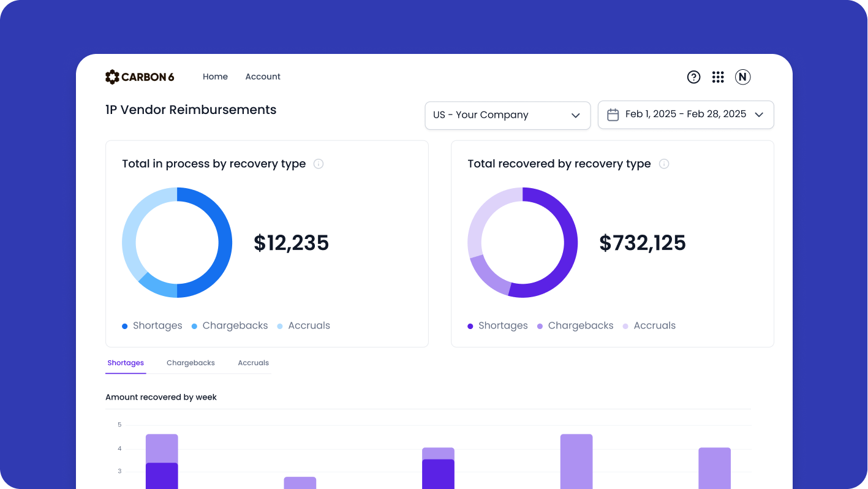Expand the US - Your Company dropdown
Viewport: 868px width, 489px height.
click(508, 115)
